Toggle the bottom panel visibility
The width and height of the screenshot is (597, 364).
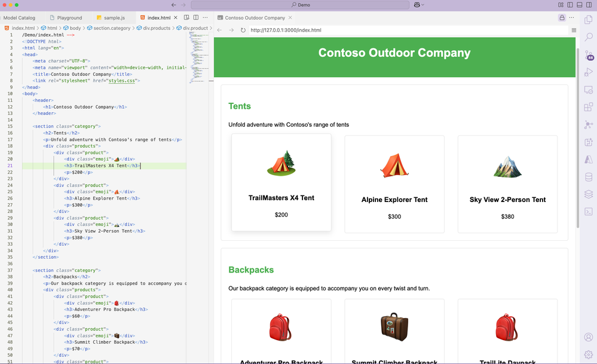coord(580,5)
